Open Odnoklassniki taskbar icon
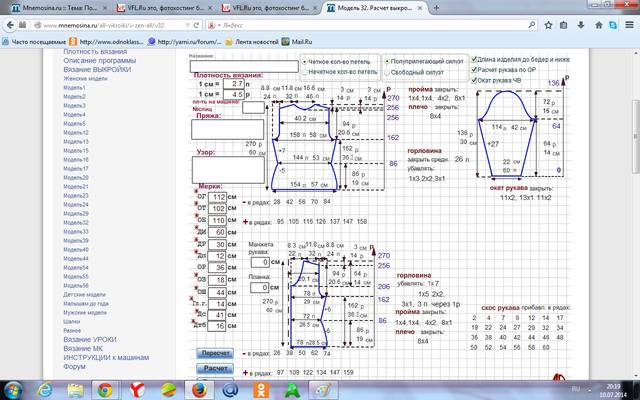Viewport: 640px width, 400px height. (x=261, y=389)
